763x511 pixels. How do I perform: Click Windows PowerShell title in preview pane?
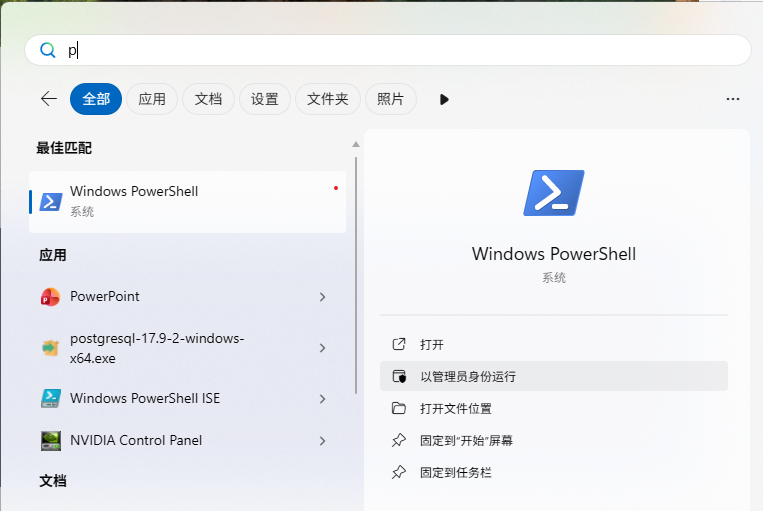coord(554,254)
